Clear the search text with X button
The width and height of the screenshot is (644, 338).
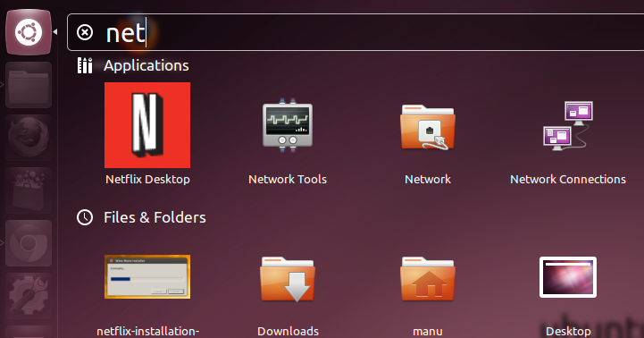85,32
